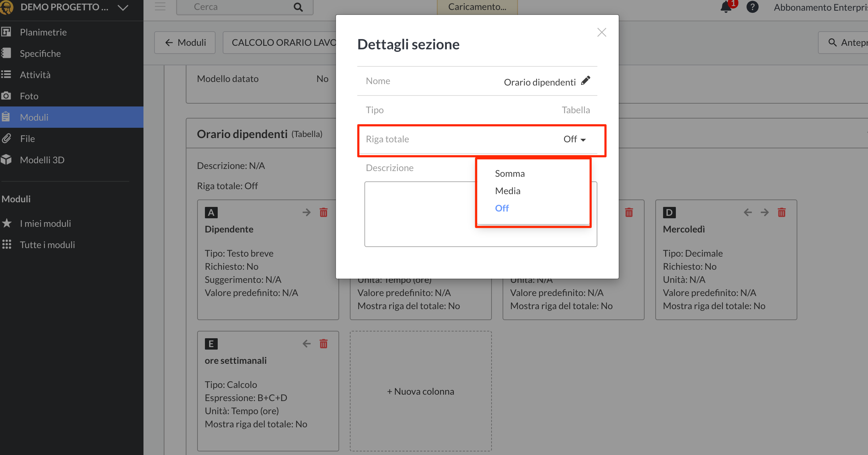Click the search magnifier icon

click(298, 7)
